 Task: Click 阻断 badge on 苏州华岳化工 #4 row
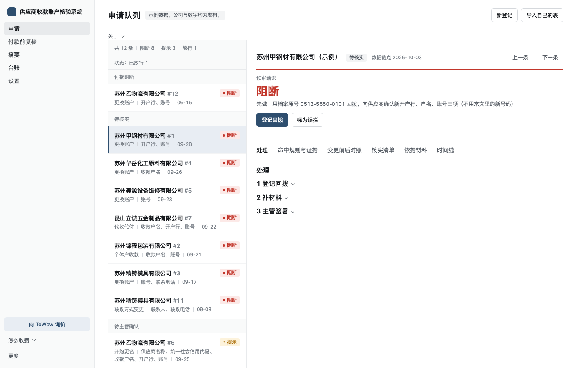[229, 163]
